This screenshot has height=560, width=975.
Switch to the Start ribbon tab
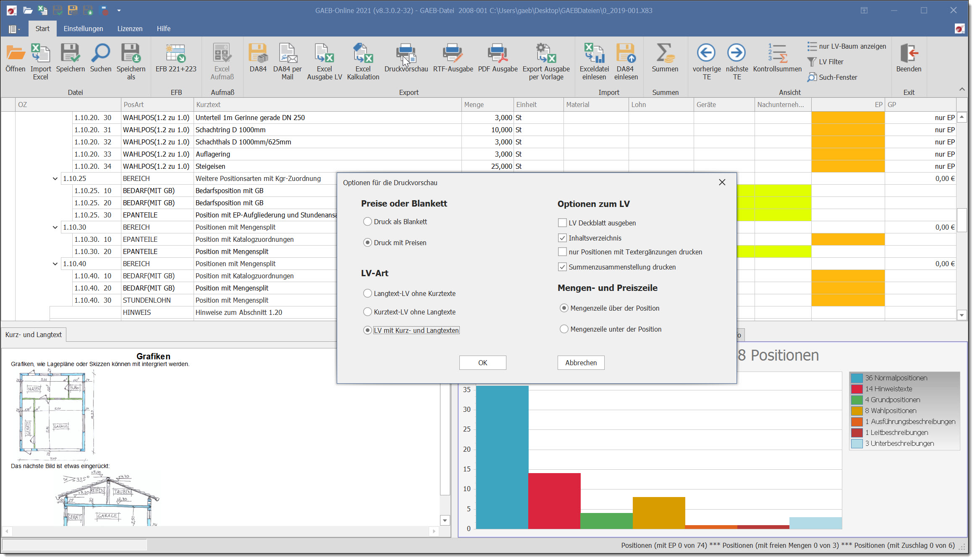tap(42, 29)
